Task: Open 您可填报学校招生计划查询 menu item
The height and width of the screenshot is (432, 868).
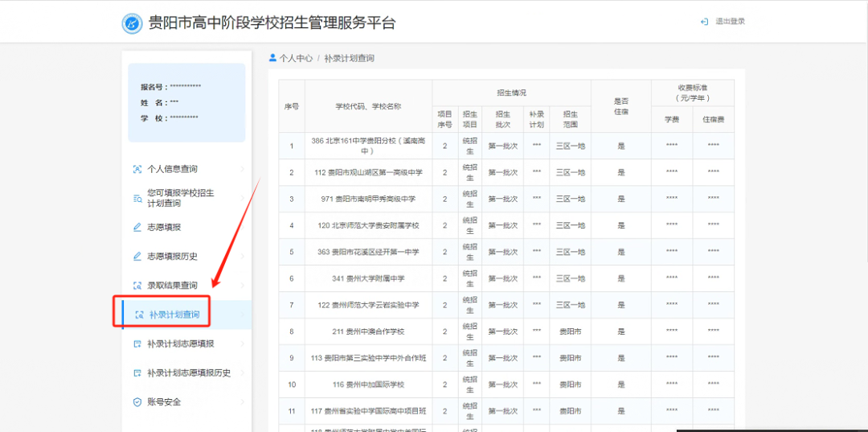Action: tap(186, 198)
